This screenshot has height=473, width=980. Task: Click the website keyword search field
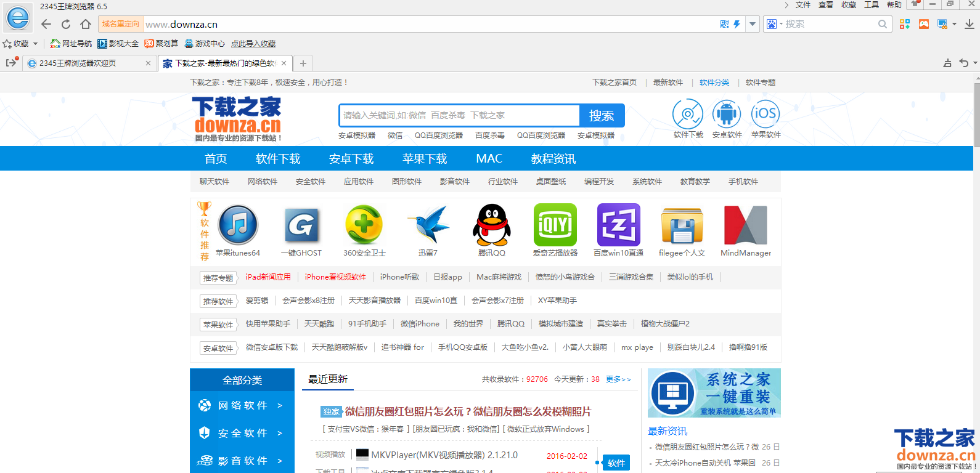[459, 115]
